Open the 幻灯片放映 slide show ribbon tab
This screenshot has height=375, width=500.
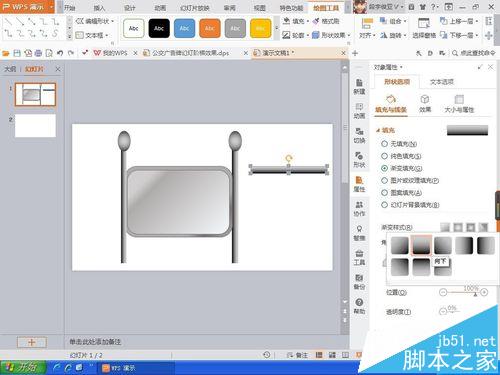coord(195,8)
